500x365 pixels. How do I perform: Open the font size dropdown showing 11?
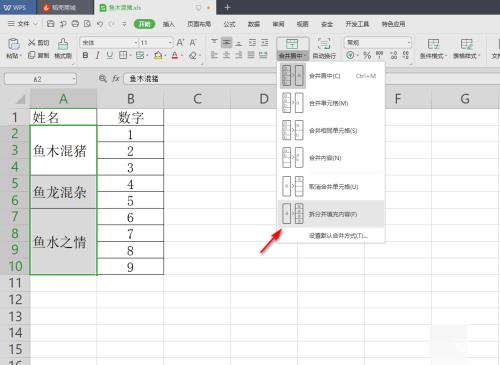click(170, 43)
